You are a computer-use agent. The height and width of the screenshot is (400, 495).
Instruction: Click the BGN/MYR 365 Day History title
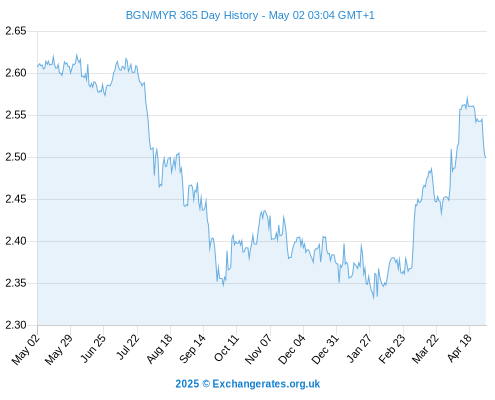(250, 15)
